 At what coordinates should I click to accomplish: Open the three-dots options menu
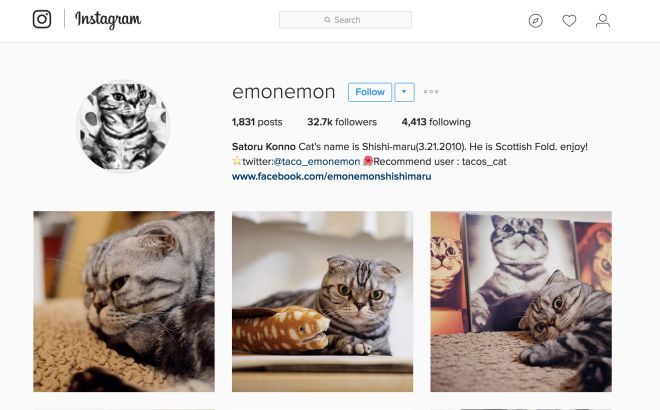[x=431, y=92]
